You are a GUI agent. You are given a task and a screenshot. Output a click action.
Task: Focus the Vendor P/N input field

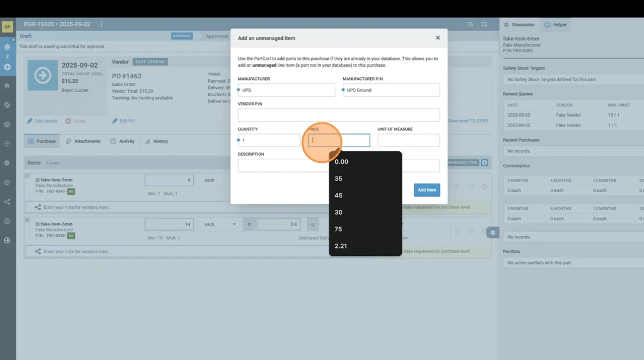point(339,115)
